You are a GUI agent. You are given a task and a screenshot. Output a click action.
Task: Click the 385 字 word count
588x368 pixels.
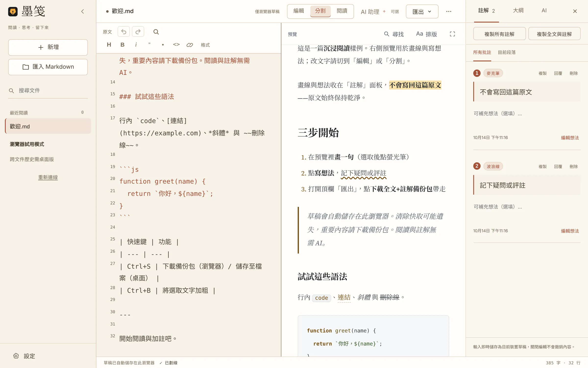(x=553, y=363)
